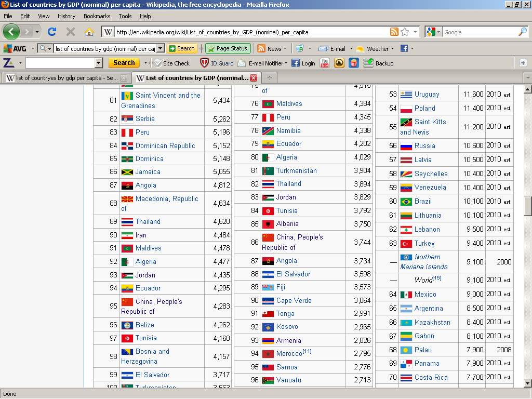Open the Saint Vincent and the Grenadines link
Screen dimensions: 532x399
pos(167,96)
